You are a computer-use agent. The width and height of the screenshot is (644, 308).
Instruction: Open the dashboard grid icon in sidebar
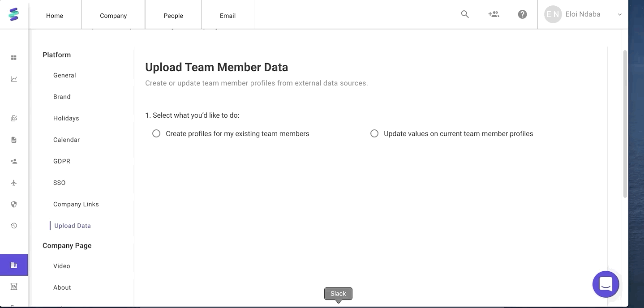14,58
